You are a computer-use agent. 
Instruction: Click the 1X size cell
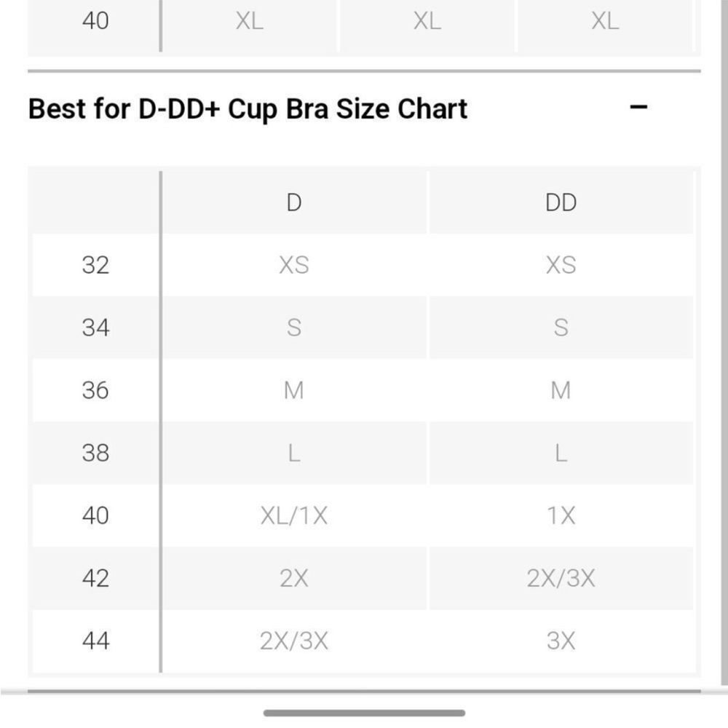click(x=561, y=516)
